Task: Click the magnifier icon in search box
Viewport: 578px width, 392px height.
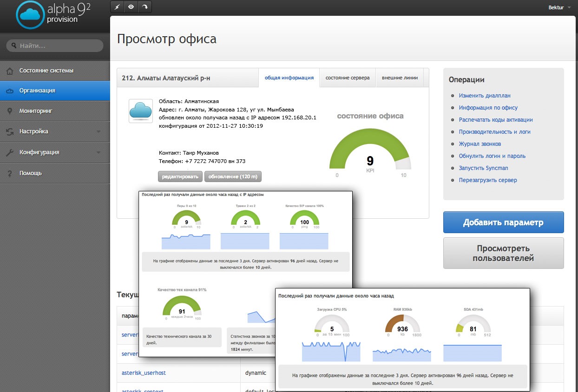Action: point(14,46)
